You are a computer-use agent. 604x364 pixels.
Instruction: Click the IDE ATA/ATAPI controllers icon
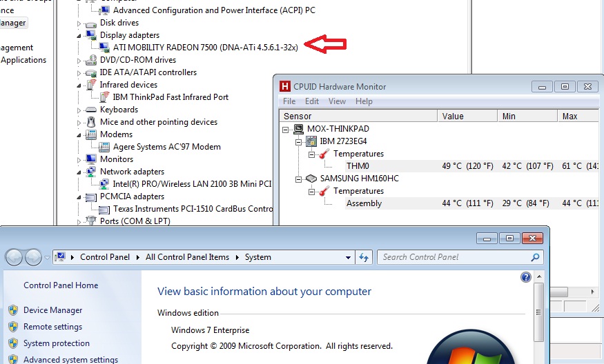[91, 72]
